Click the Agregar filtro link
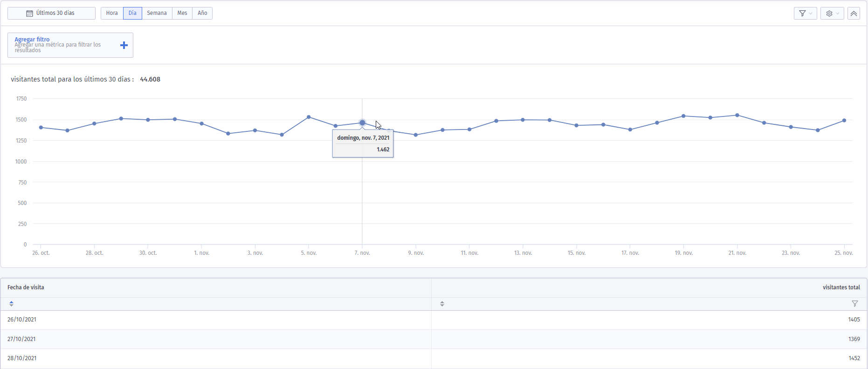868x369 pixels. [x=32, y=40]
